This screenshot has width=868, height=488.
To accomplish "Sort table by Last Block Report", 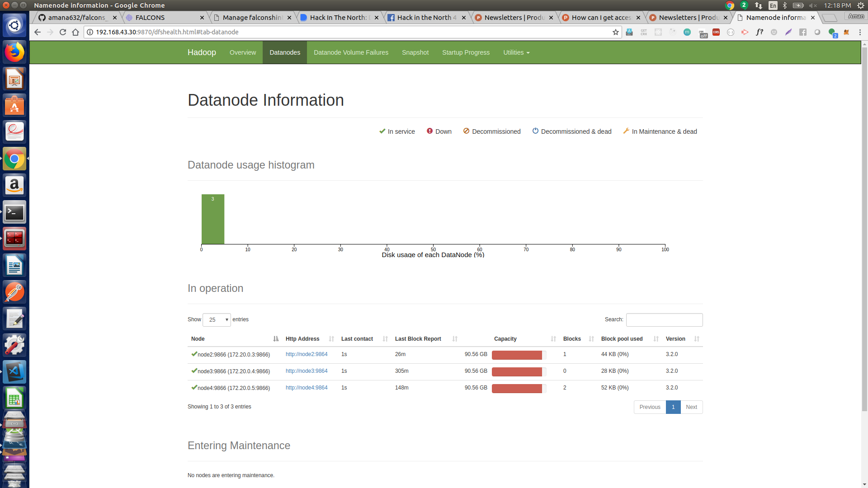I will (426, 339).
